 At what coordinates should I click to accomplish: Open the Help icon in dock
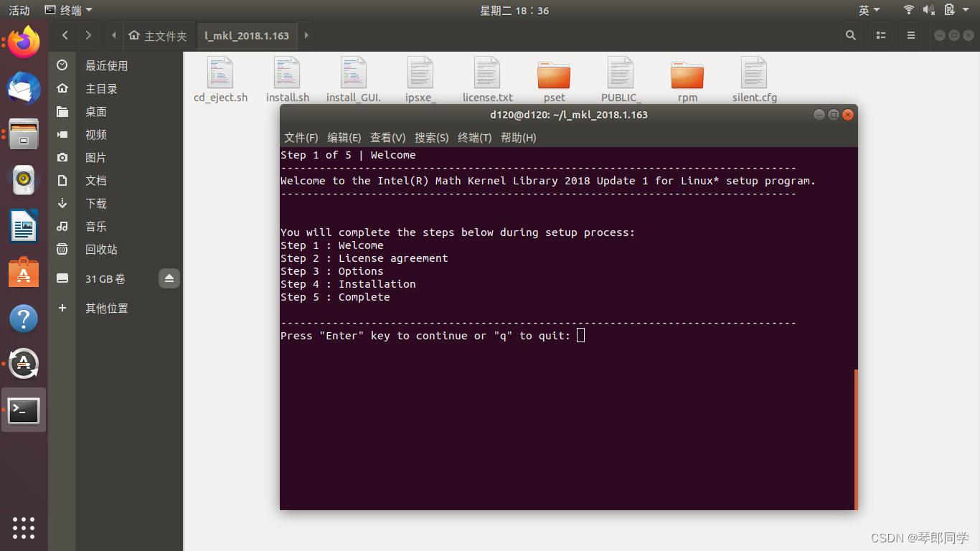24,318
